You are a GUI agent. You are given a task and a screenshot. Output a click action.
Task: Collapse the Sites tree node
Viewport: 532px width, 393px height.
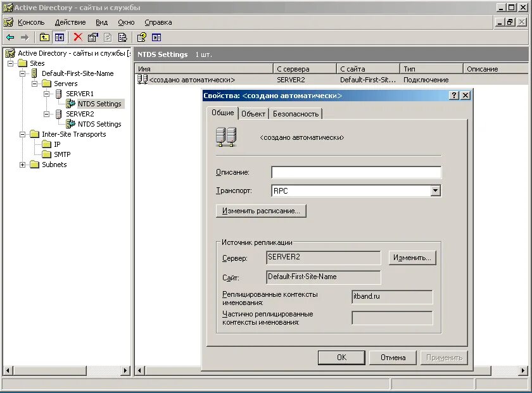[x=11, y=63]
